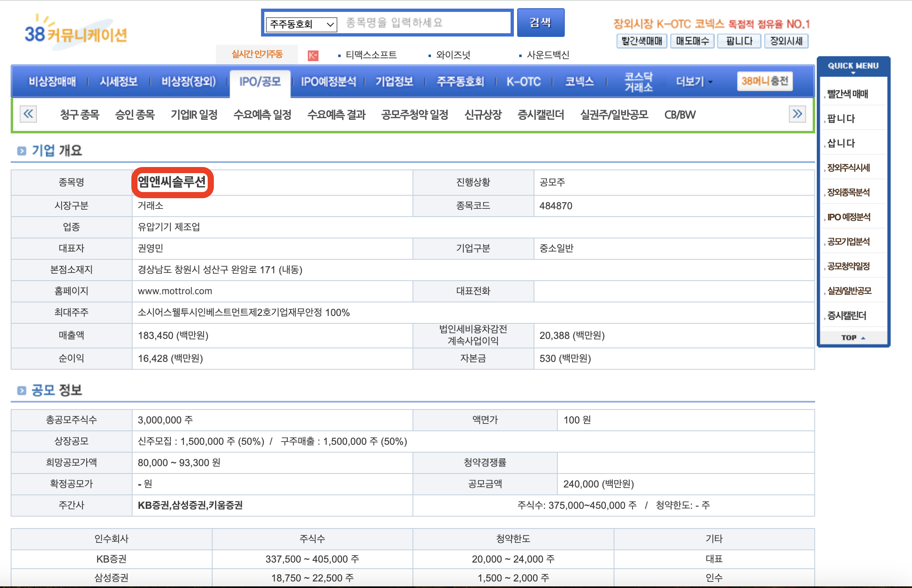Click the 장외시세 button
The width and height of the screenshot is (912, 588).
[786, 41]
